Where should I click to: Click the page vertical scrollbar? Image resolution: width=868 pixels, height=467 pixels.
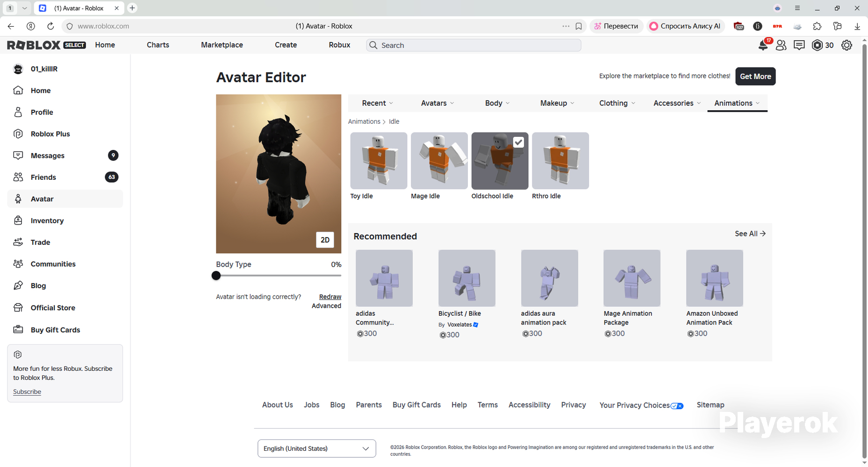point(864,252)
